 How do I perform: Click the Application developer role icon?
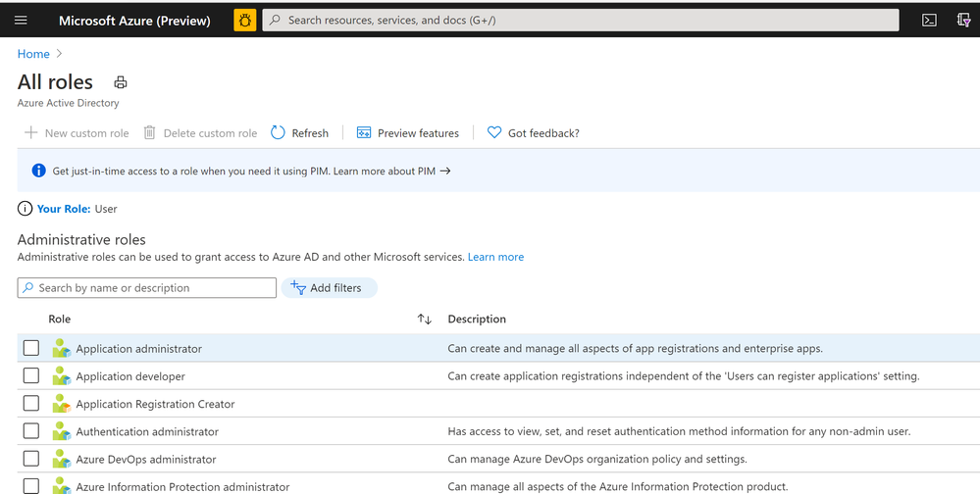61,376
